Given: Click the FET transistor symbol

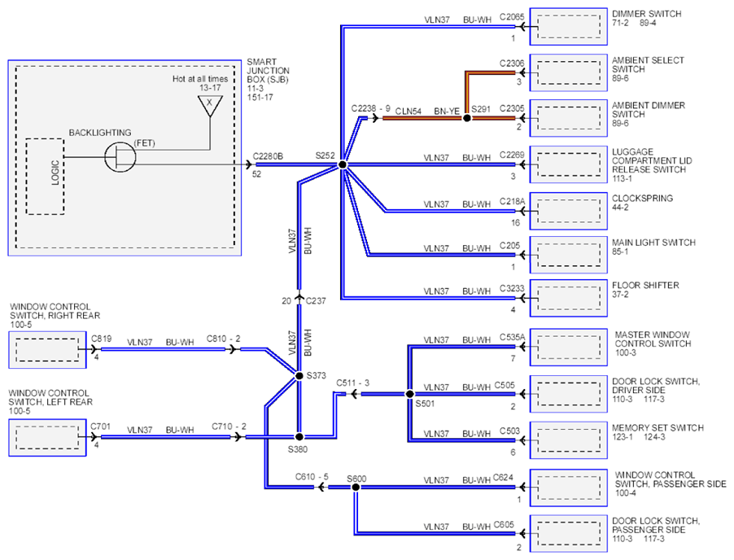Looking at the screenshot, I should coord(120,157).
